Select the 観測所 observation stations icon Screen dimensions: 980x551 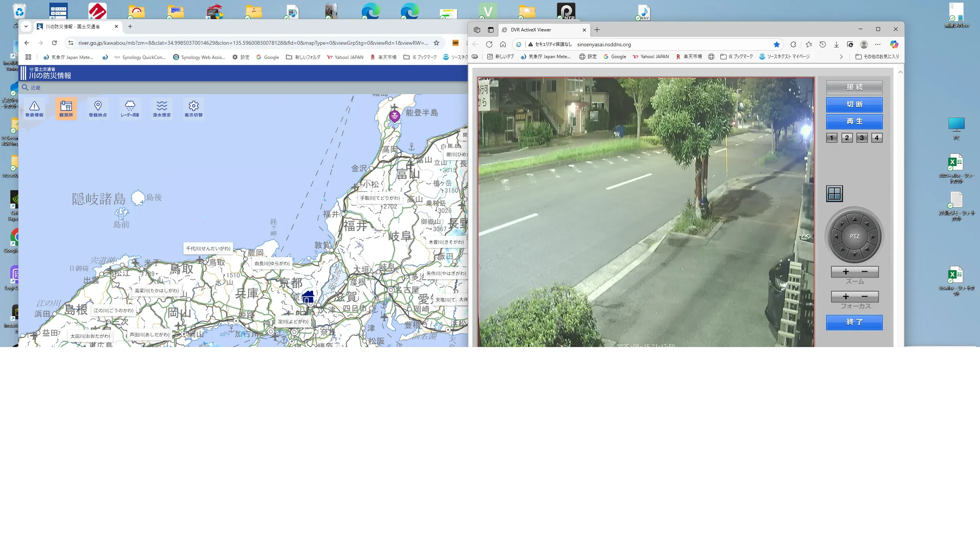[x=66, y=109]
